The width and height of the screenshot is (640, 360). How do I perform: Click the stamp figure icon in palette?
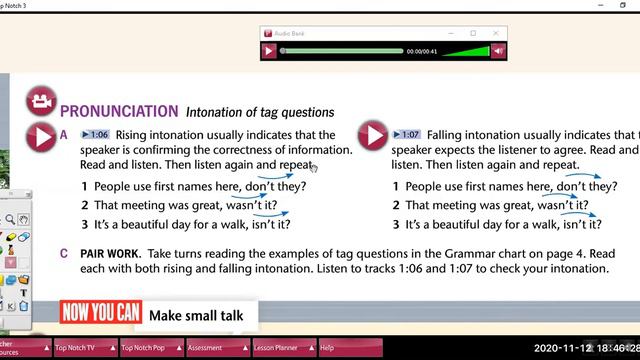[x=11, y=250]
